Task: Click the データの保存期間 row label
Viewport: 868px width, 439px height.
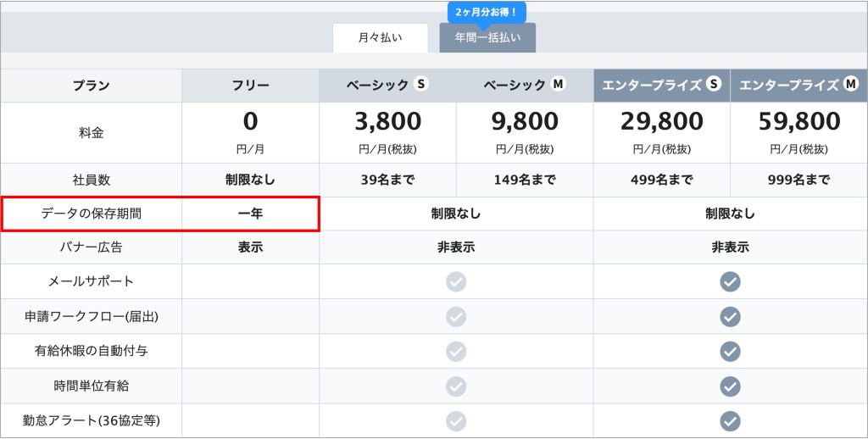Action: coord(92,214)
